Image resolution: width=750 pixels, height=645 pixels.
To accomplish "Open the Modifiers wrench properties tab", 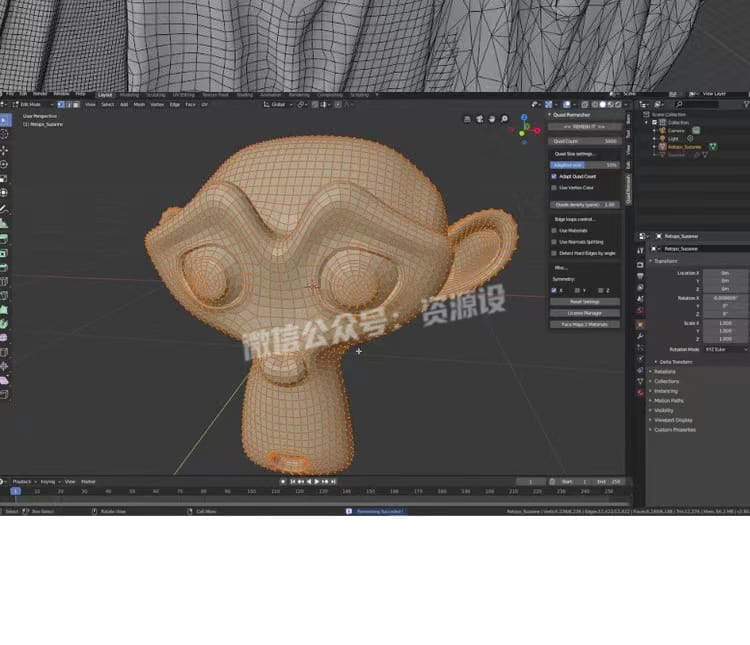I will point(640,336).
